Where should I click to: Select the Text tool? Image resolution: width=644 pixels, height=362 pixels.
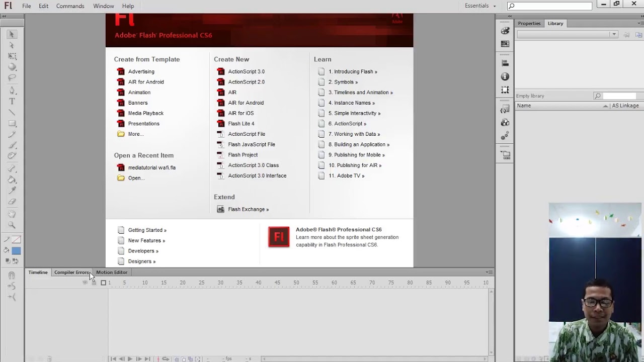point(12,102)
